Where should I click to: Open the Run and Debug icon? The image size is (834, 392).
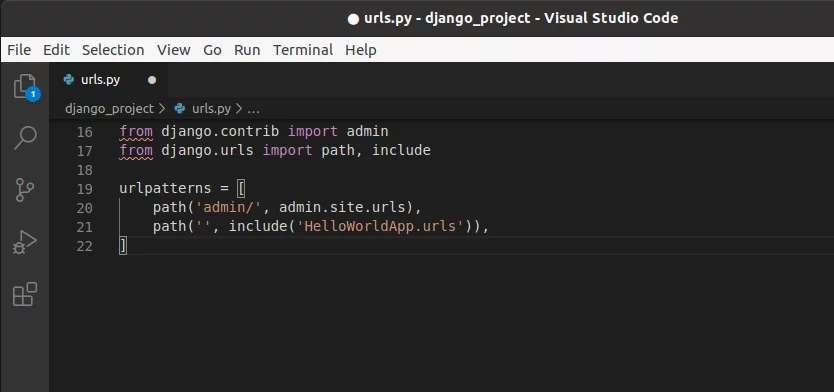tap(24, 241)
